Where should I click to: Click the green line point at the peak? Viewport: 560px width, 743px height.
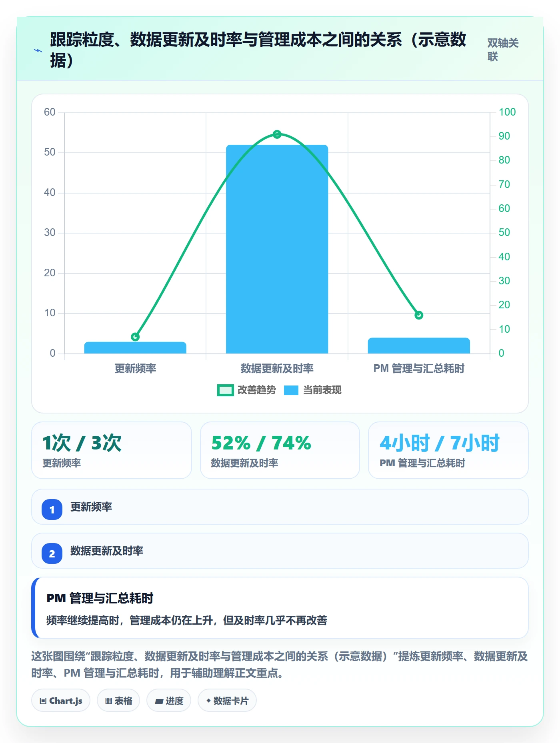click(x=277, y=134)
